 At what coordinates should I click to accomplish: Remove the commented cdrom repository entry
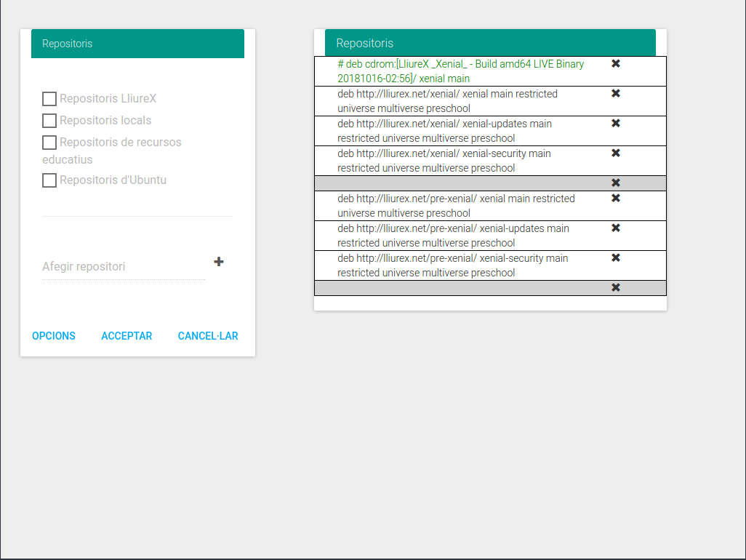tap(615, 64)
